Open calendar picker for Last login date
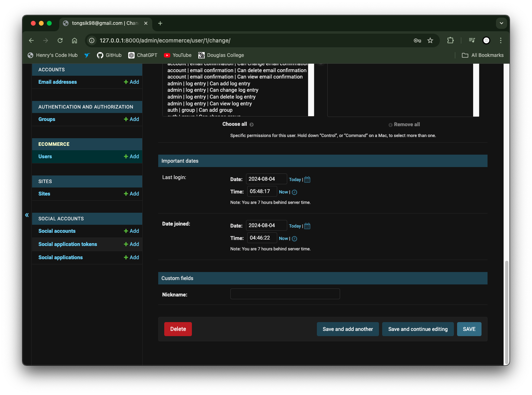Viewport: 532px width, 395px height. point(307,179)
